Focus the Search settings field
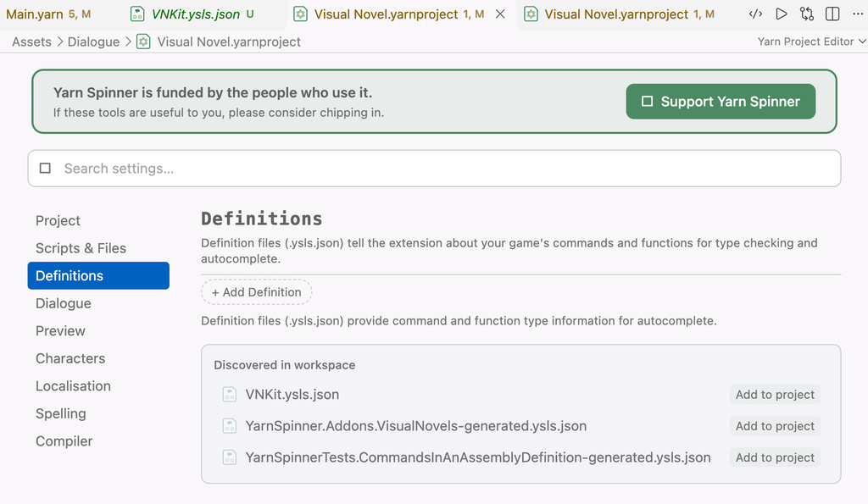 (435, 169)
